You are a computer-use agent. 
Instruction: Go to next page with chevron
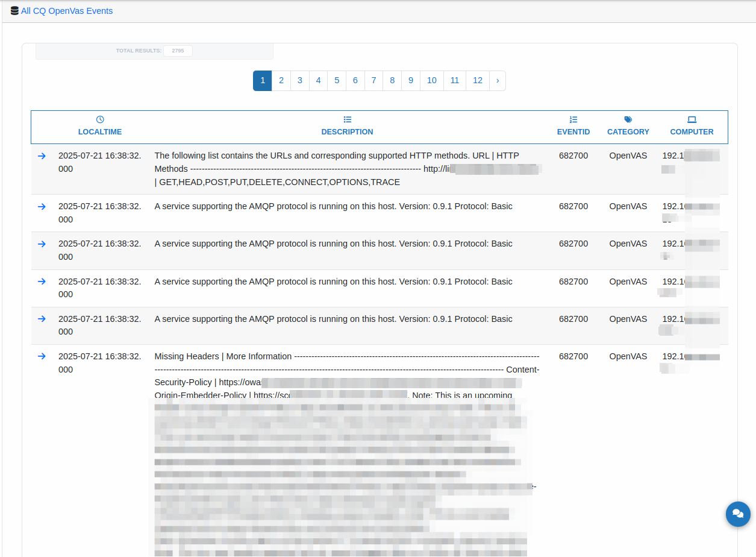[497, 81]
